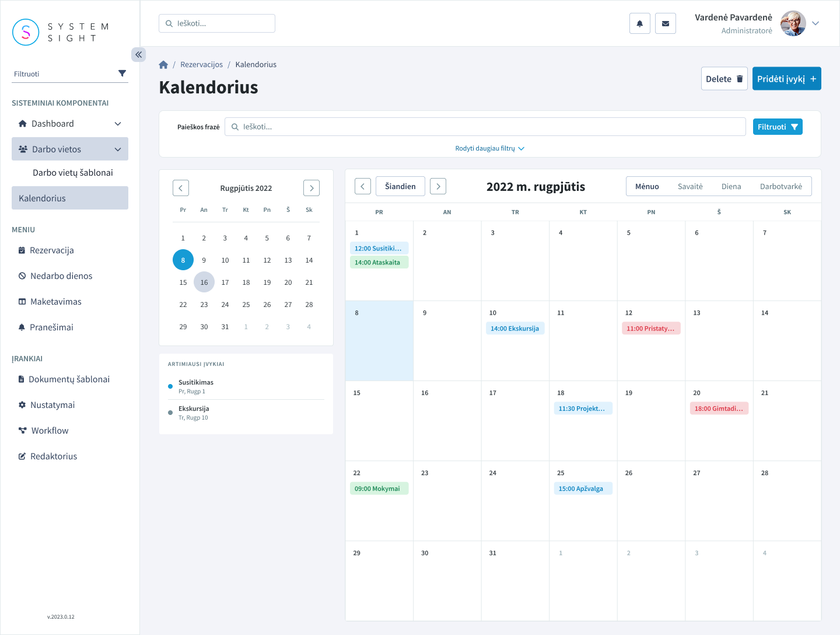Open the notifications bell icon
Image resolution: width=840 pixels, height=635 pixels.
click(640, 23)
